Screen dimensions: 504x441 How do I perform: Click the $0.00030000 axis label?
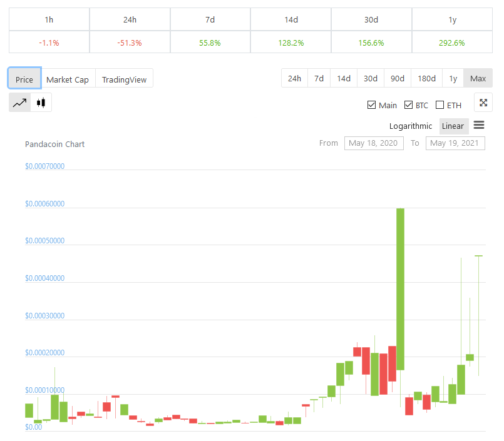pyautogui.click(x=44, y=316)
